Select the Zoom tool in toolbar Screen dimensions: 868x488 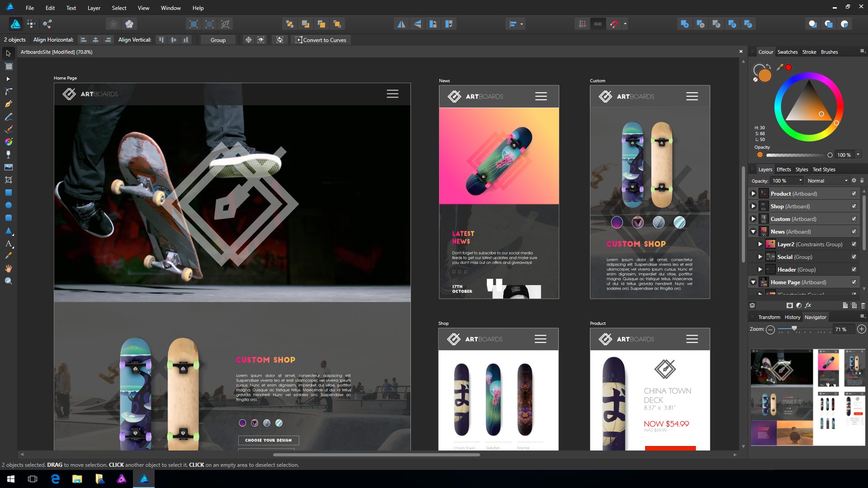pyautogui.click(x=8, y=281)
